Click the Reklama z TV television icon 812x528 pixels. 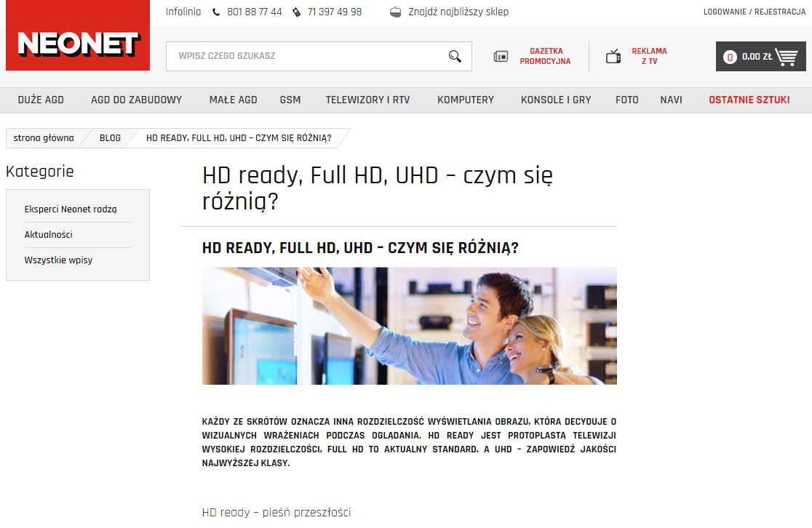613,56
